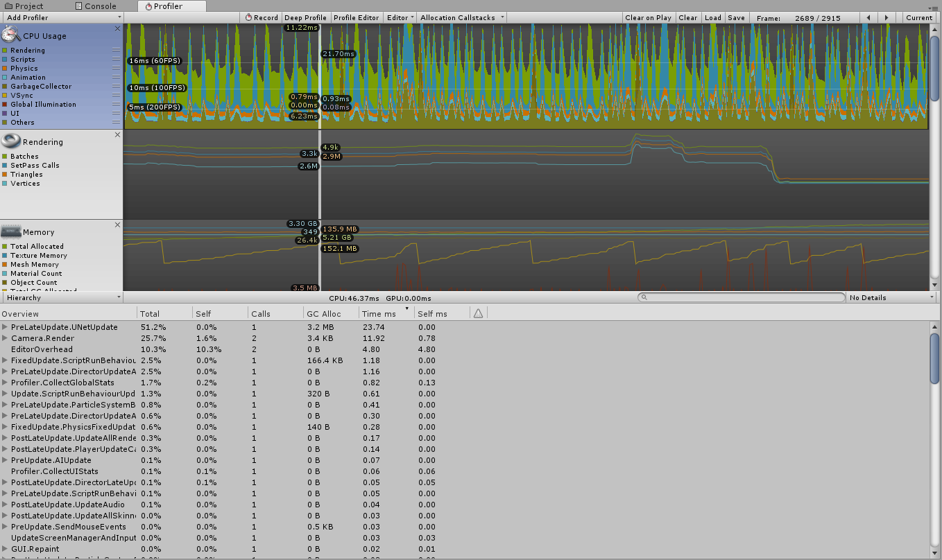Sort by the Time ms column
This screenshot has height=560, width=942.
tap(386, 313)
